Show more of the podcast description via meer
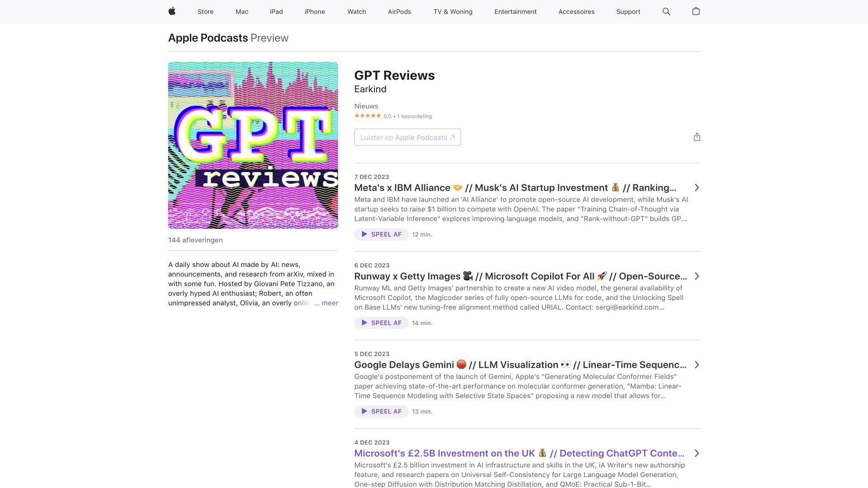 tap(330, 303)
